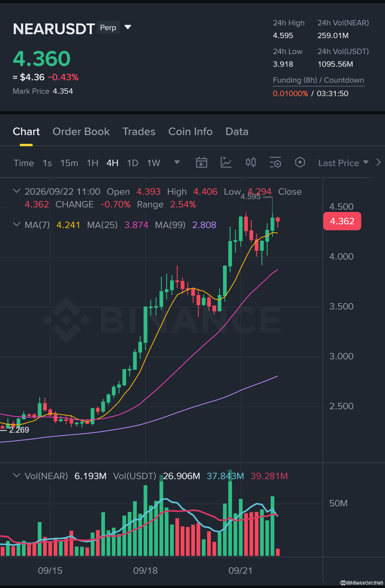Click the Funding (8h) / Countdown label

pyautogui.click(x=318, y=80)
